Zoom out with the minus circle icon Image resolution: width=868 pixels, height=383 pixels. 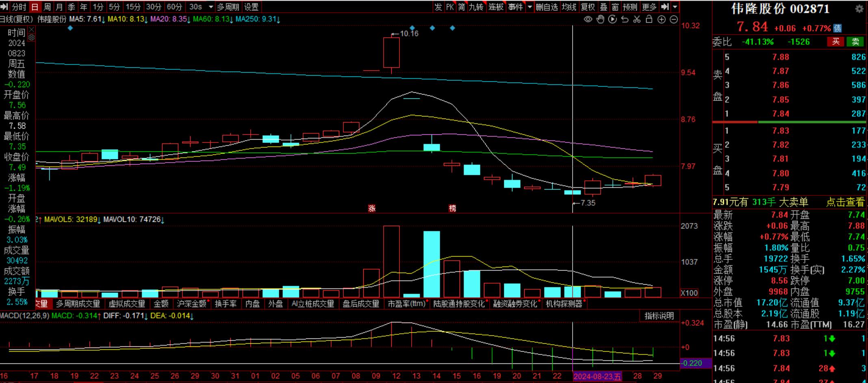pos(674,19)
